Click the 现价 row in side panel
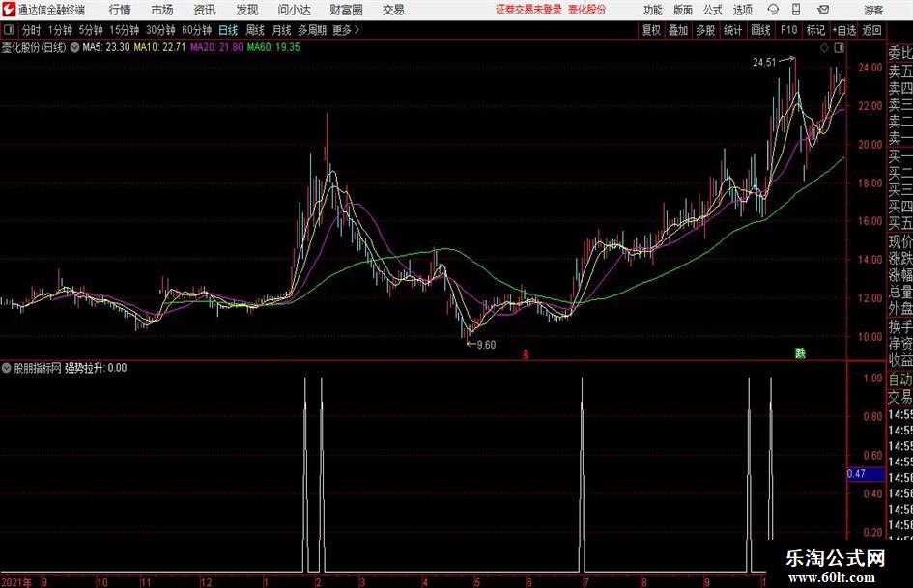The height and width of the screenshot is (588, 913). click(900, 241)
